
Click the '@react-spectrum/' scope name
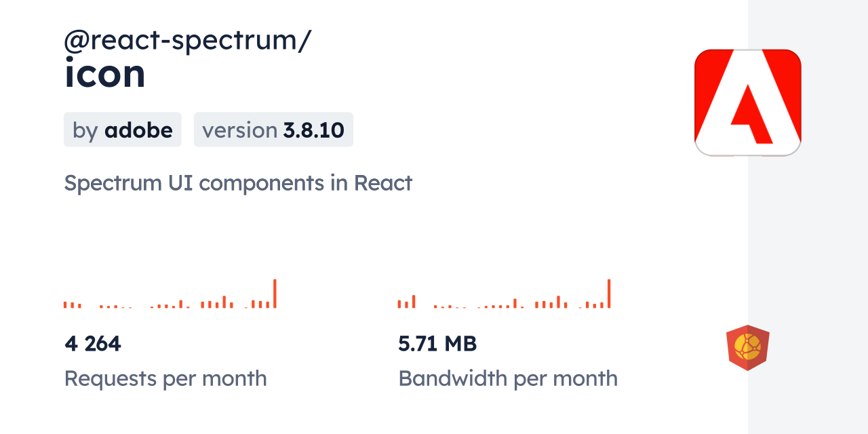coord(187,41)
